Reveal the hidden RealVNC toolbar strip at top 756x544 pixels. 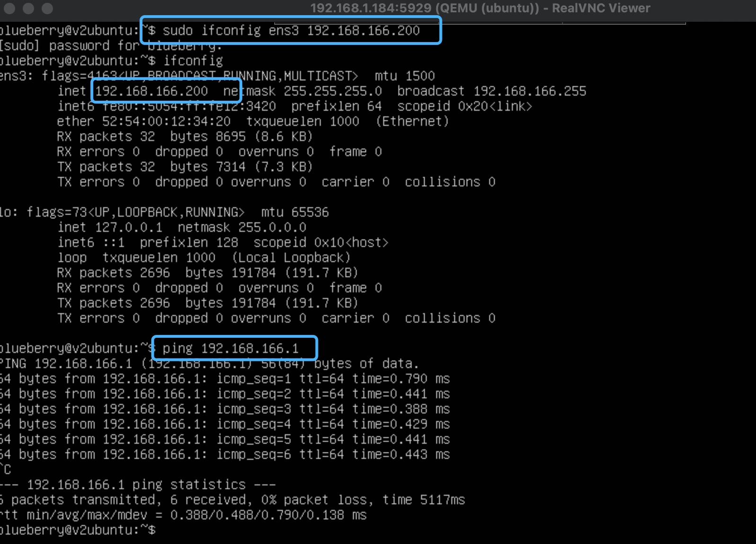[480, 23]
